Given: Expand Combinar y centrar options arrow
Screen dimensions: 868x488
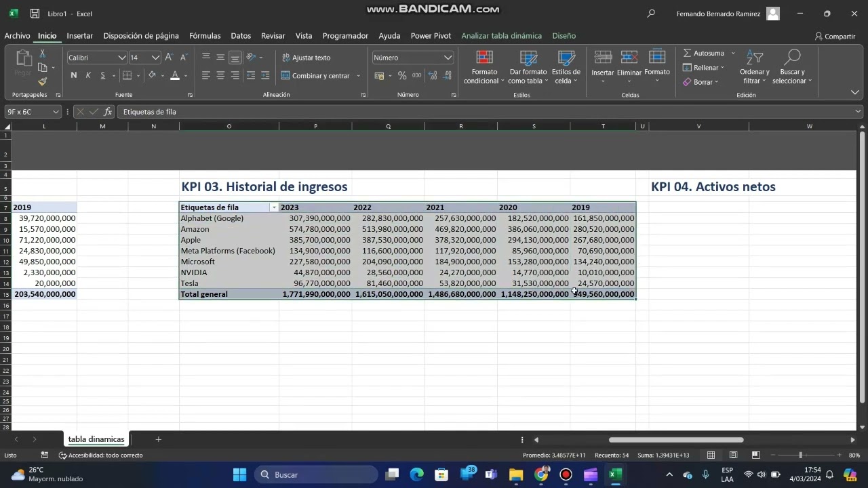Looking at the screenshot, I should click(x=358, y=76).
